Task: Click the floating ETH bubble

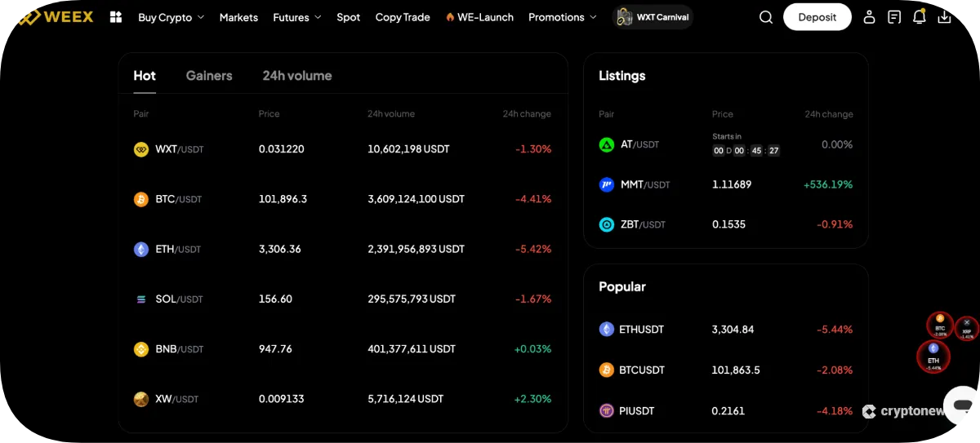Action: 933,356
